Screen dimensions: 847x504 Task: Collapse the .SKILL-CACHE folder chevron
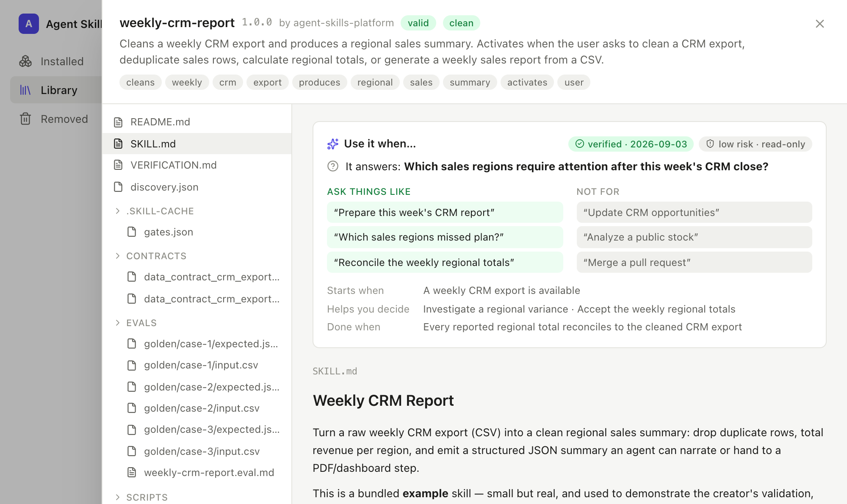coord(118,211)
